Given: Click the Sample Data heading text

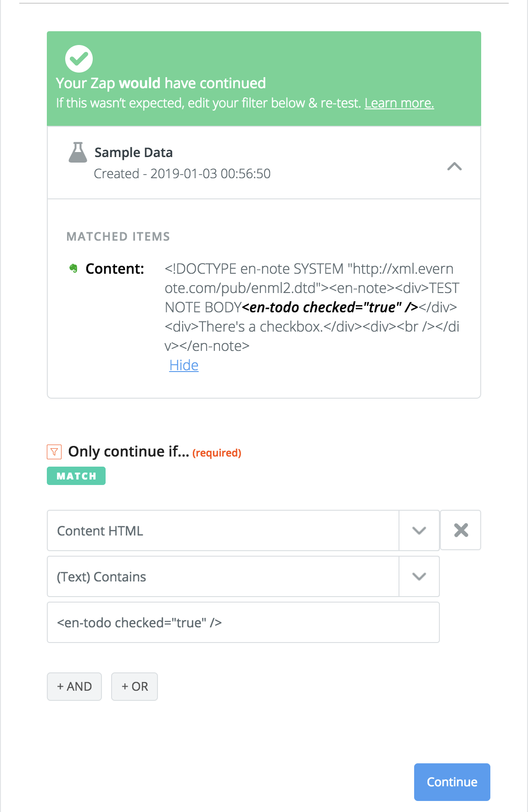Looking at the screenshot, I should tap(134, 152).
